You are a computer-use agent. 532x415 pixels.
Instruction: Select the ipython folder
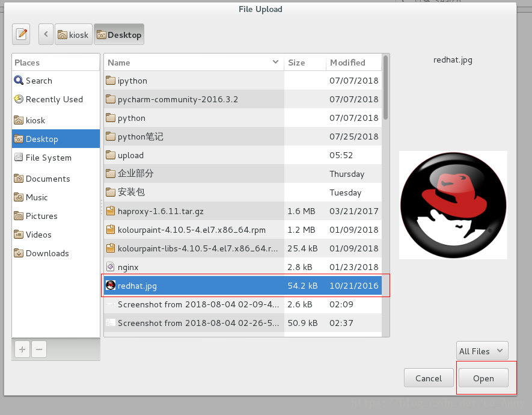pyautogui.click(x=243, y=81)
